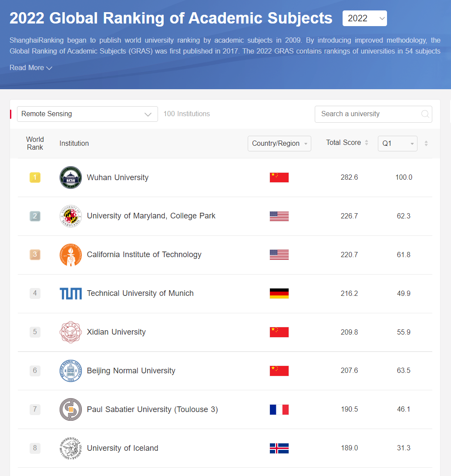Click the University of Maryland crest icon
The height and width of the screenshot is (476, 451).
71,216
